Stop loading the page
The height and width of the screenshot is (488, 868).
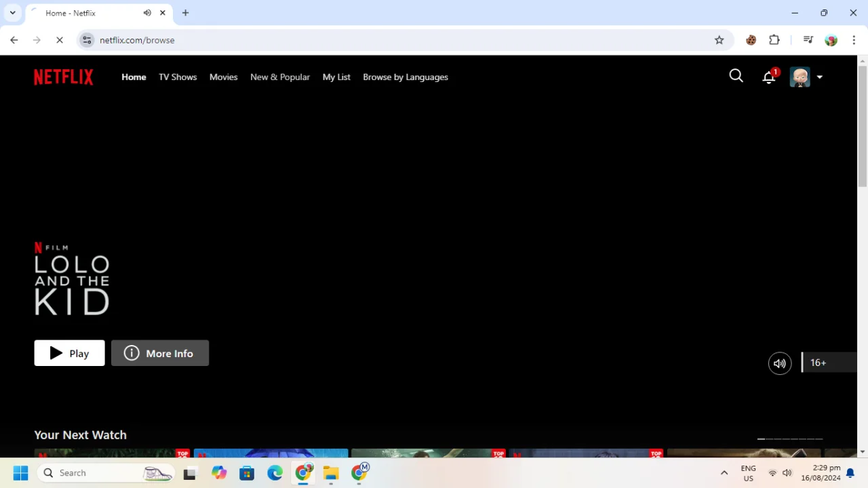pos(60,40)
